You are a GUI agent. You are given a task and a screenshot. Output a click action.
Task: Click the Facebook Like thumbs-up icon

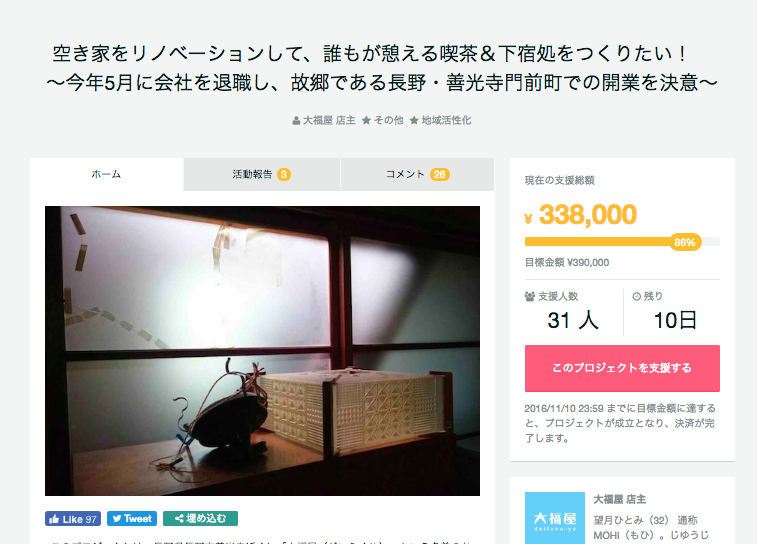pos(54,519)
